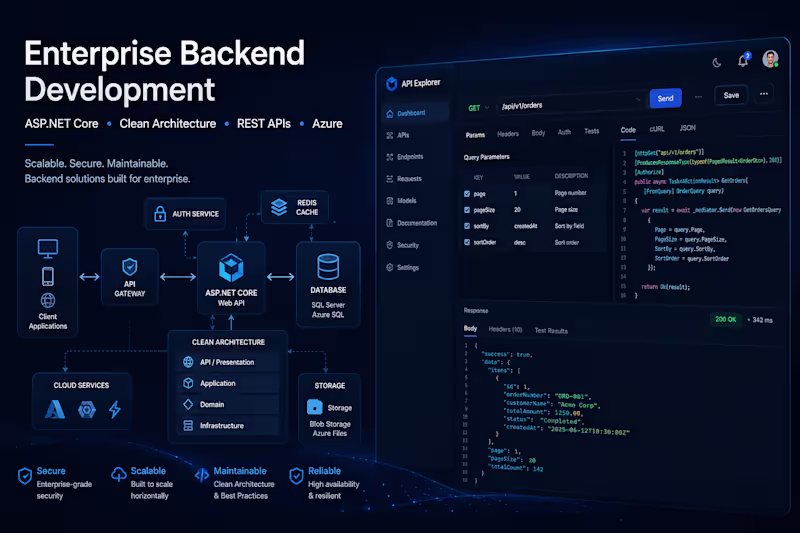Switch to the Params tab

coord(475,135)
